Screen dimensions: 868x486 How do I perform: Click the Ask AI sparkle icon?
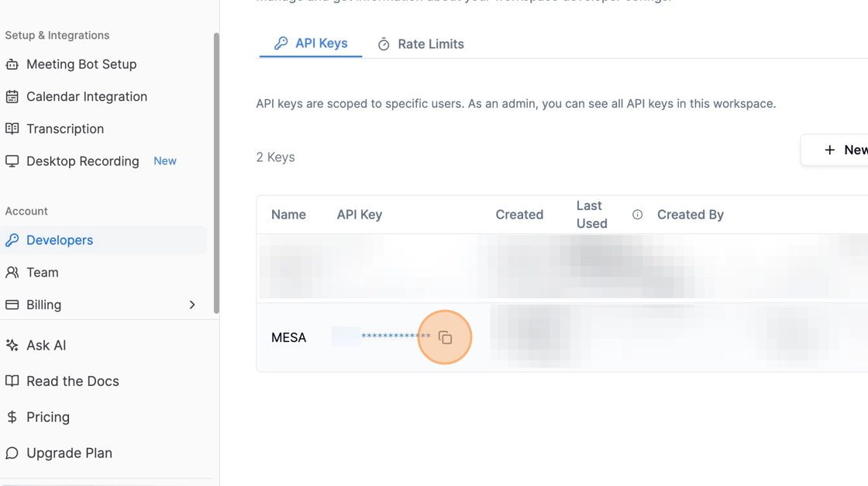tap(12, 345)
